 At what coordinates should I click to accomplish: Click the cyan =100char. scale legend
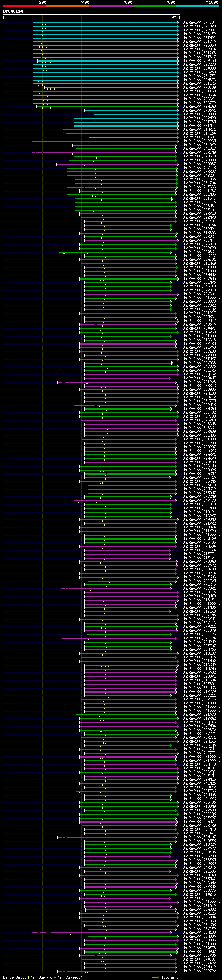[x=165, y=977]
